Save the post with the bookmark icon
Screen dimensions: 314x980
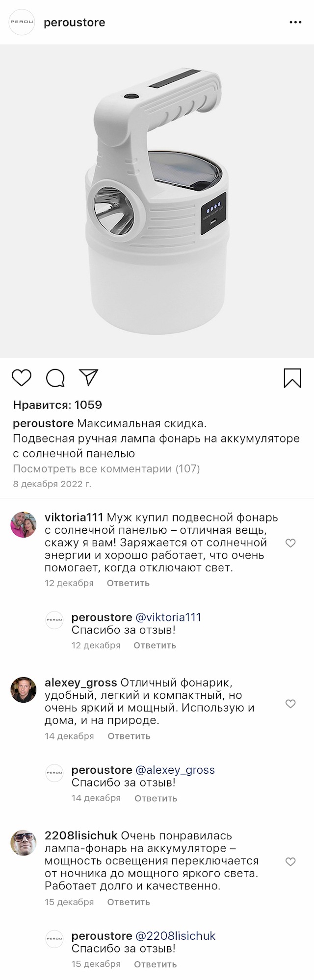point(292,378)
